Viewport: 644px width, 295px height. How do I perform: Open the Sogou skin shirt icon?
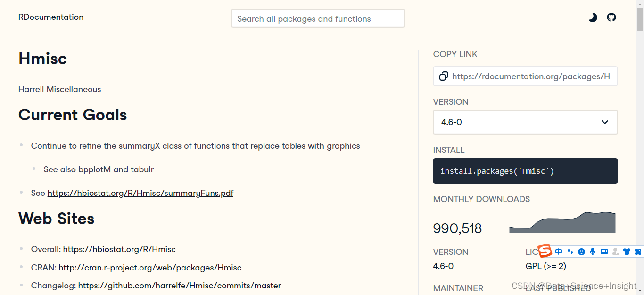tap(627, 252)
